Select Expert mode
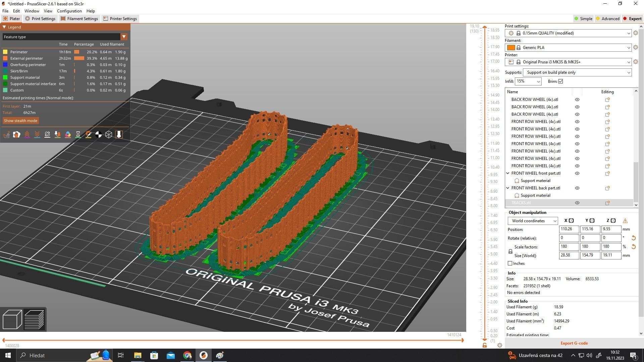This screenshot has height=362, width=644. [632, 19]
